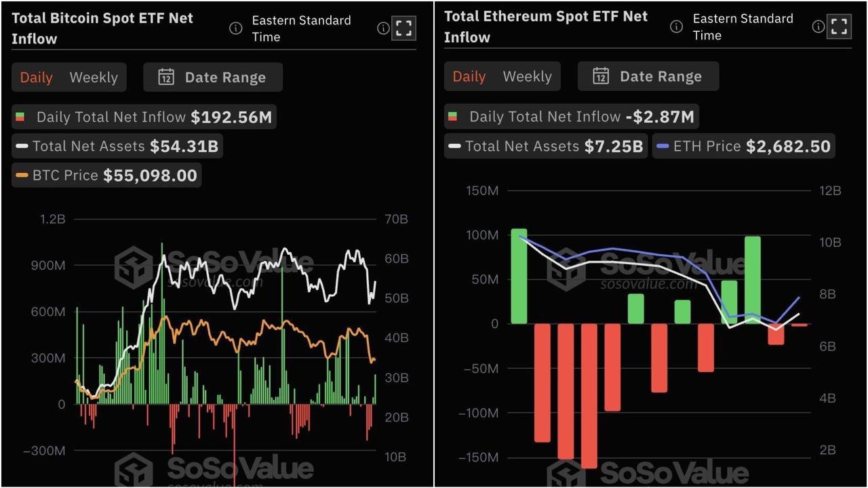This screenshot has width=868, height=488.
Task: Expand Bitcoin ETF chart to fullscreen
Action: (x=403, y=28)
